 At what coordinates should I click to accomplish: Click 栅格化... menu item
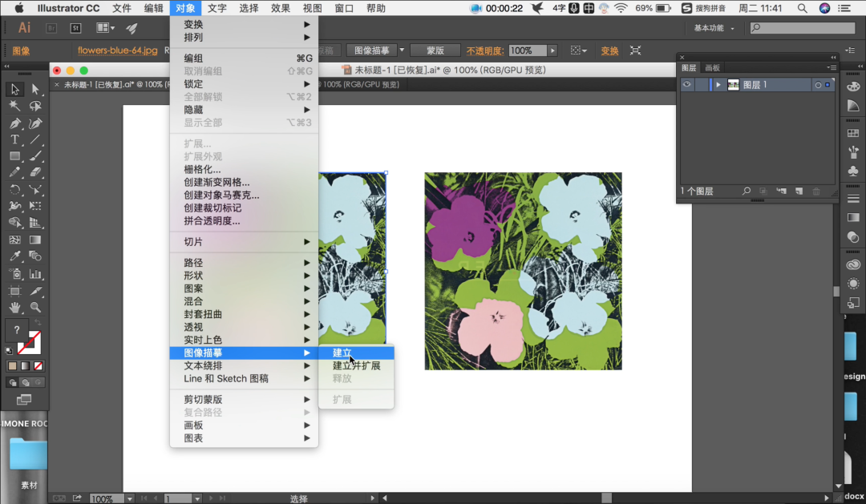[244, 170]
